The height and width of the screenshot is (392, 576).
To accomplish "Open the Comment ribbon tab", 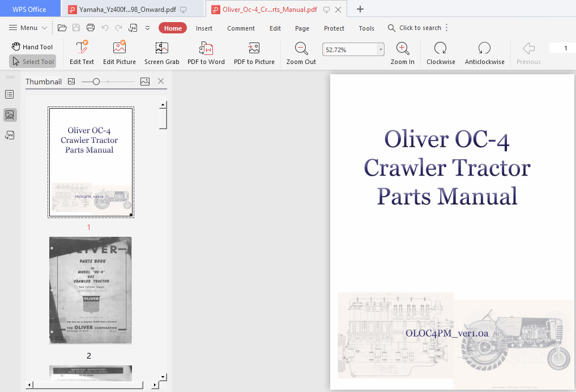I will point(241,28).
